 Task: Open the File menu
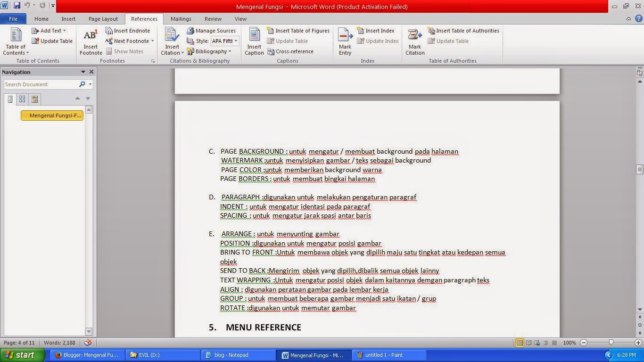13,18
